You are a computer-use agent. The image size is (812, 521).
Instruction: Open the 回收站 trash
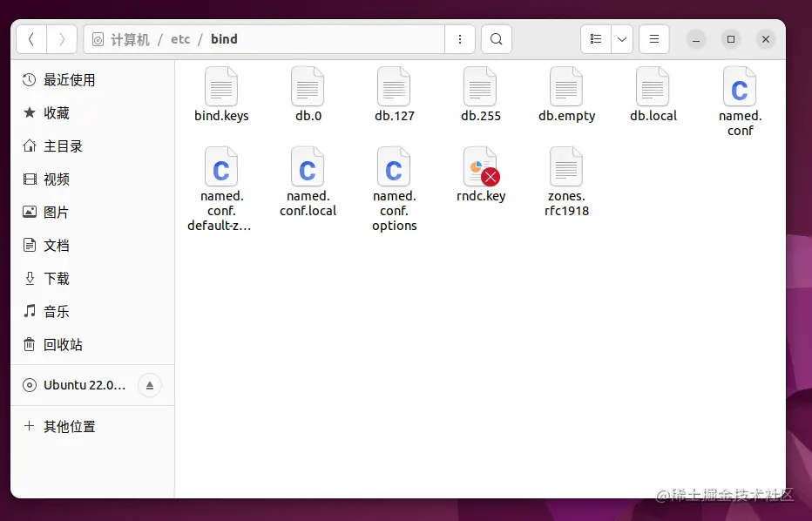point(92,345)
